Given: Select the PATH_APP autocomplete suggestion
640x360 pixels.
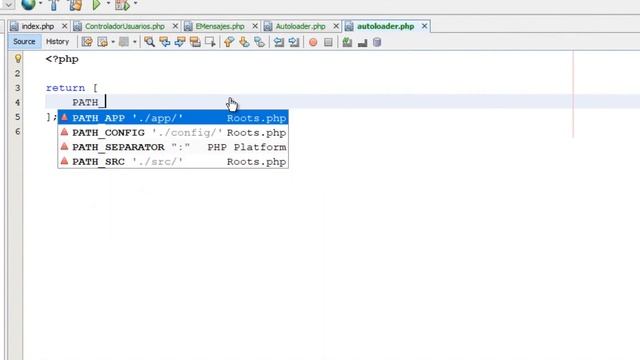Looking at the screenshot, I should (x=173, y=118).
